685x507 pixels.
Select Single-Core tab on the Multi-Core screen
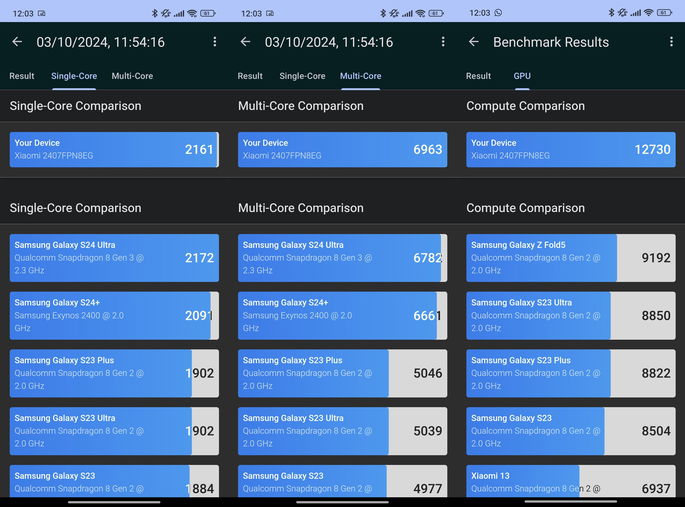click(x=302, y=76)
